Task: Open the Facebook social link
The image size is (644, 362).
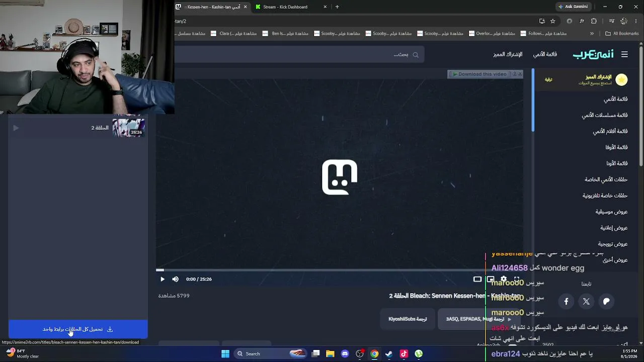Action: [x=566, y=301]
